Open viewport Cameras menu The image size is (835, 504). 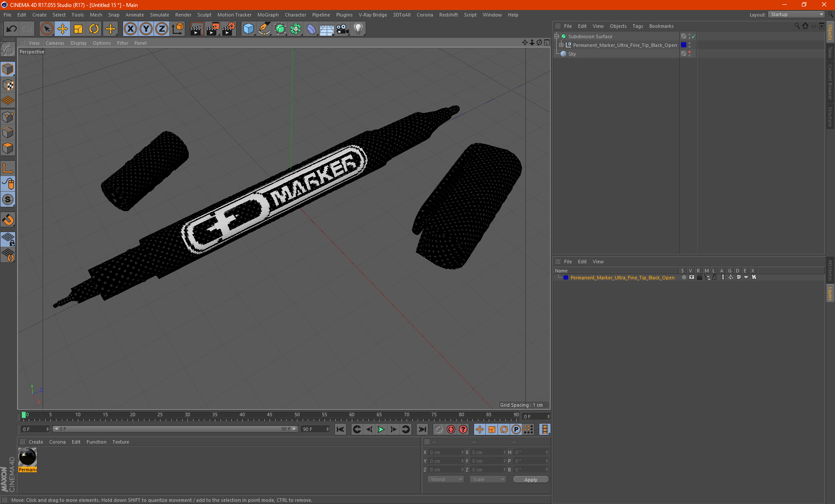point(55,43)
